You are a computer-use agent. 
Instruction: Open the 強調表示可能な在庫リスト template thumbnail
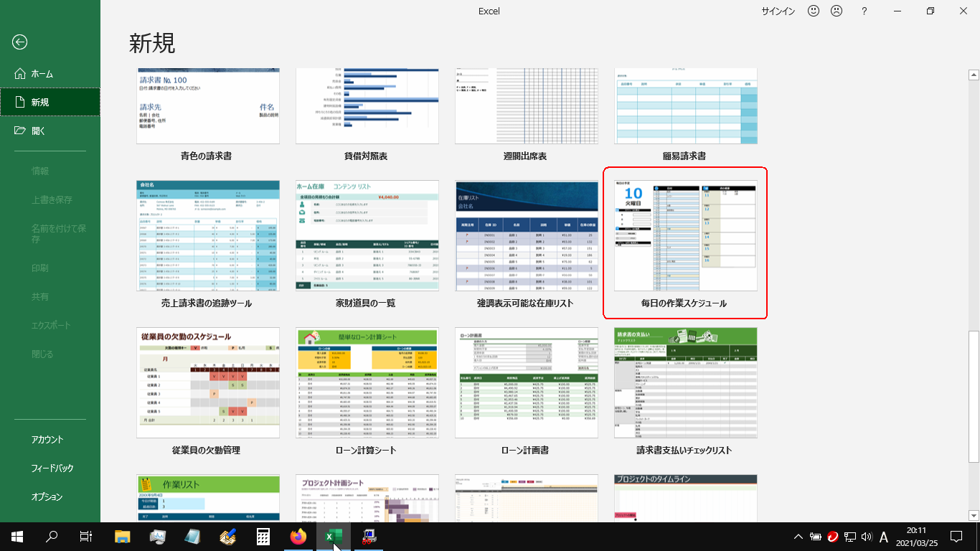tap(527, 235)
